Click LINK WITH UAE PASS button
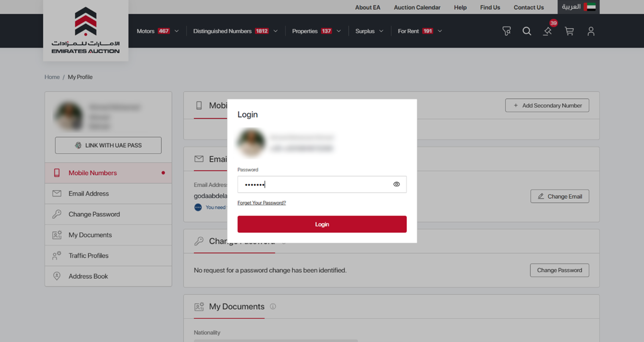Image resolution: width=644 pixels, height=342 pixels. tap(108, 146)
